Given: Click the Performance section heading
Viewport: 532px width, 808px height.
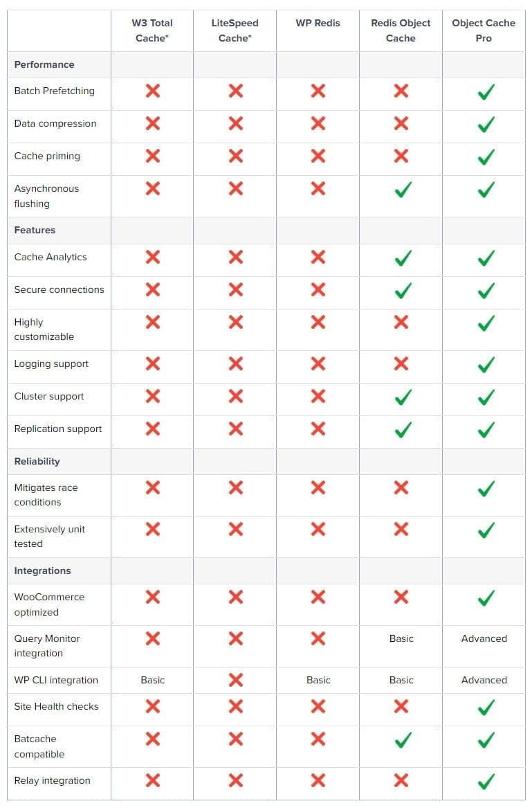Looking at the screenshot, I should 44,64.
